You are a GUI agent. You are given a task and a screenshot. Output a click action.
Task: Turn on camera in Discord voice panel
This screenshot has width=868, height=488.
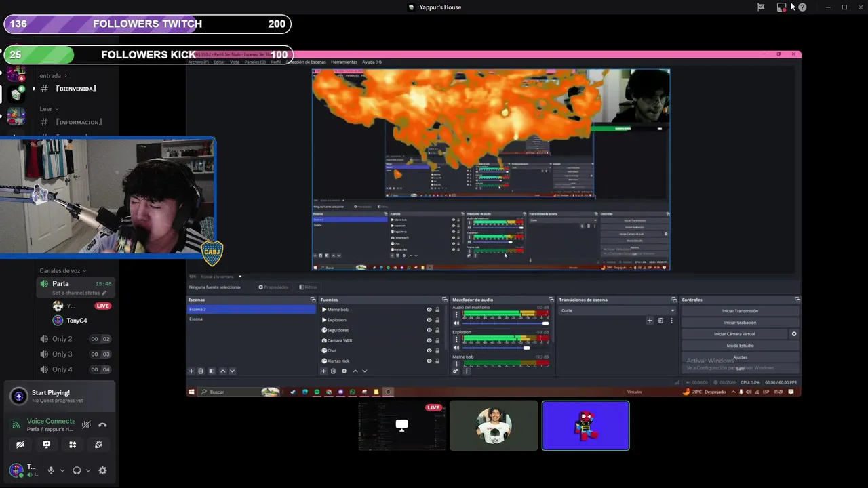point(20,445)
